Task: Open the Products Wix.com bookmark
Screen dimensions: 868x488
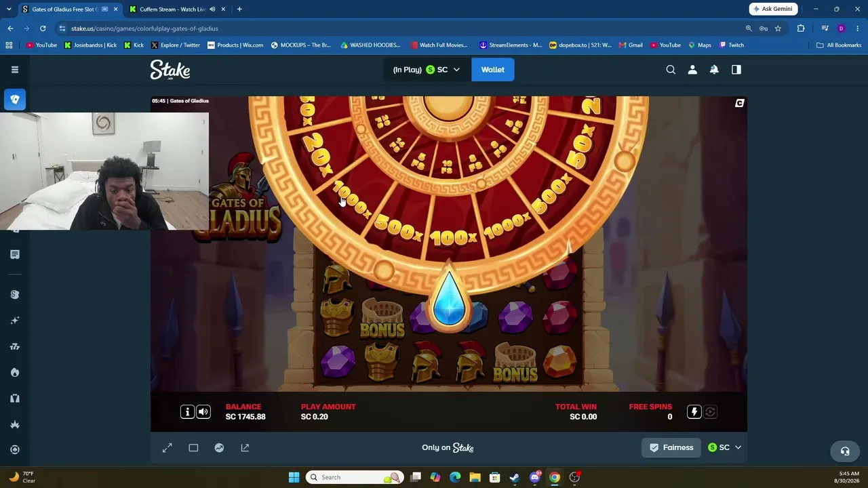Action: (235, 45)
